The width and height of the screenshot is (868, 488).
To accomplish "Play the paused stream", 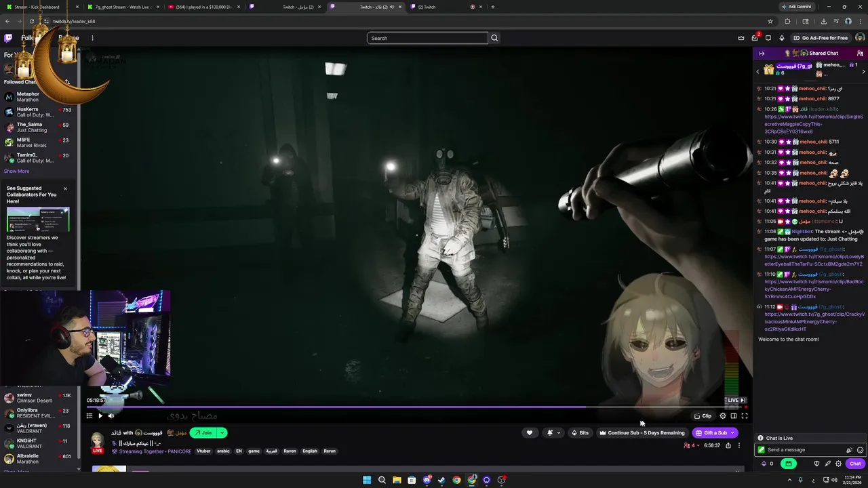I will [100, 416].
